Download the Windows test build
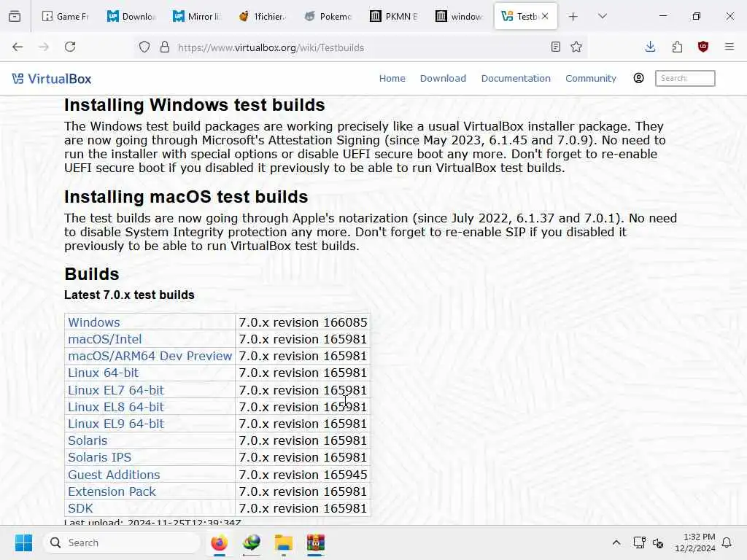747x560 pixels. point(94,322)
